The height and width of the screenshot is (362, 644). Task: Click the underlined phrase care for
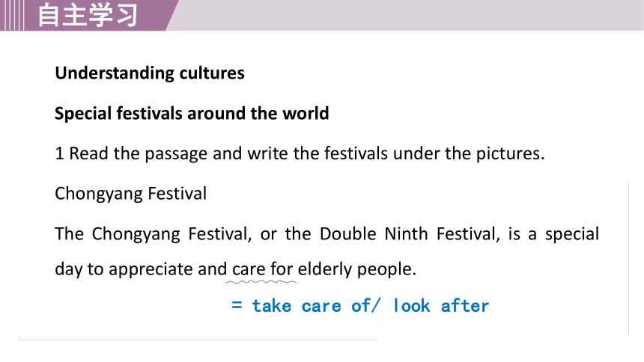(x=262, y=269)
